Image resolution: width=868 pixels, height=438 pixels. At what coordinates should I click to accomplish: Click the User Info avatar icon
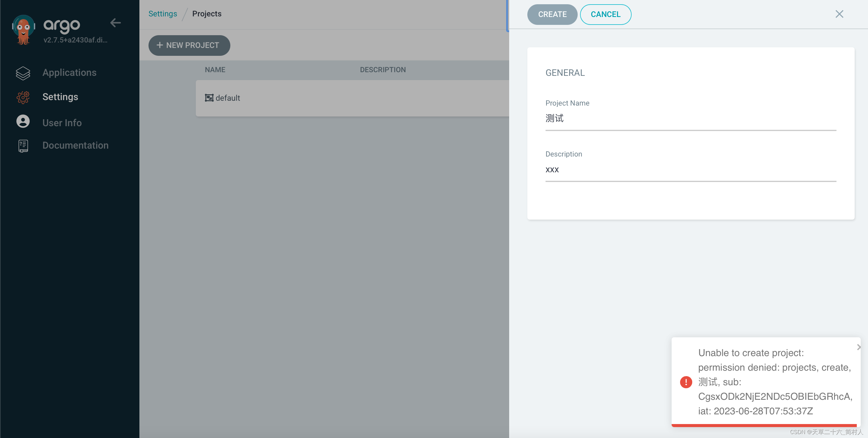(23, 122)
